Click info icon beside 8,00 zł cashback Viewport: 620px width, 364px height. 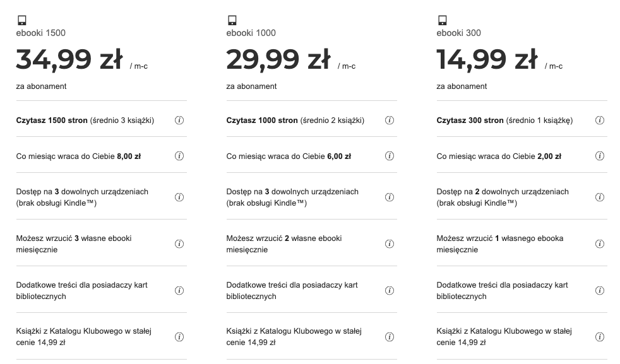tap(179, 156)
